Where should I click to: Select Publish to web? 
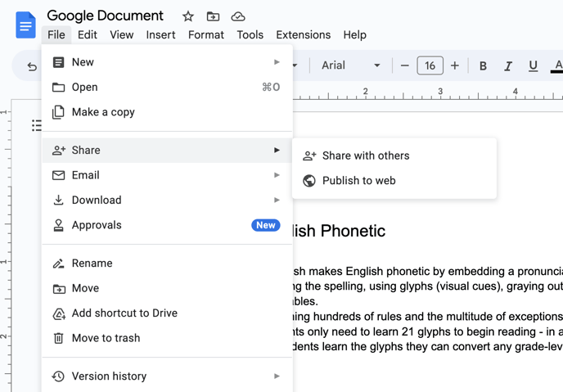click(394, 181)
